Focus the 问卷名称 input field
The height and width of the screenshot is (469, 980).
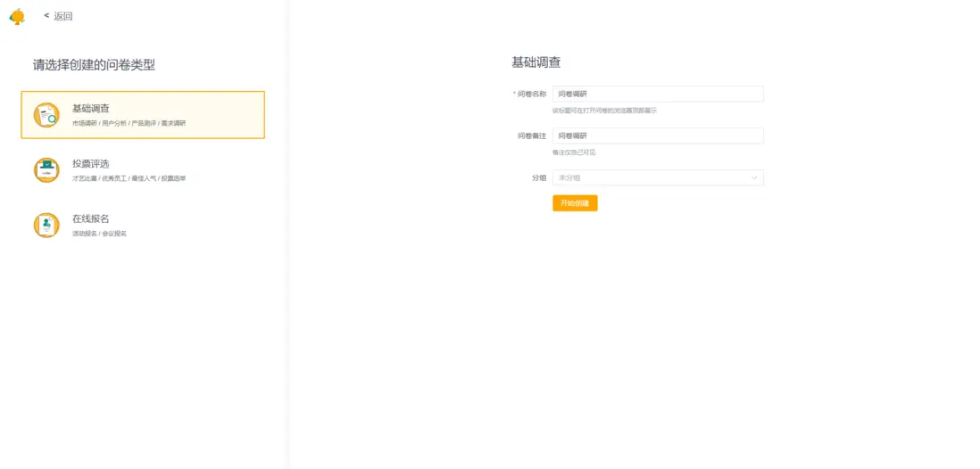click(658, 94)
